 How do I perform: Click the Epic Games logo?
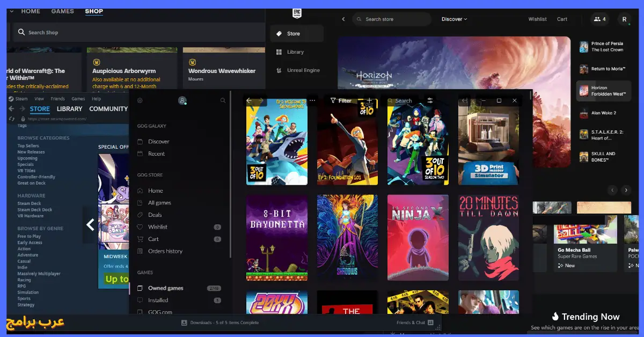tap(297, 13)
